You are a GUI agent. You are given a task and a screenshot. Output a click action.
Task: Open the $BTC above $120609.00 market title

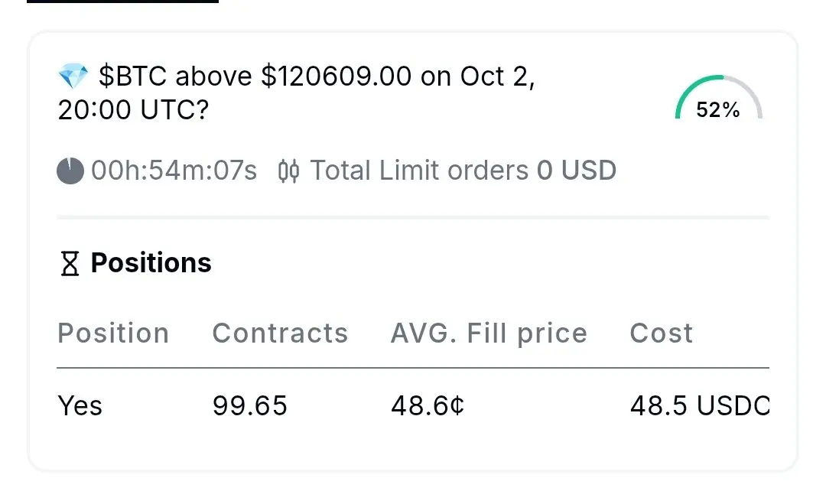click(x=317, y=76)
